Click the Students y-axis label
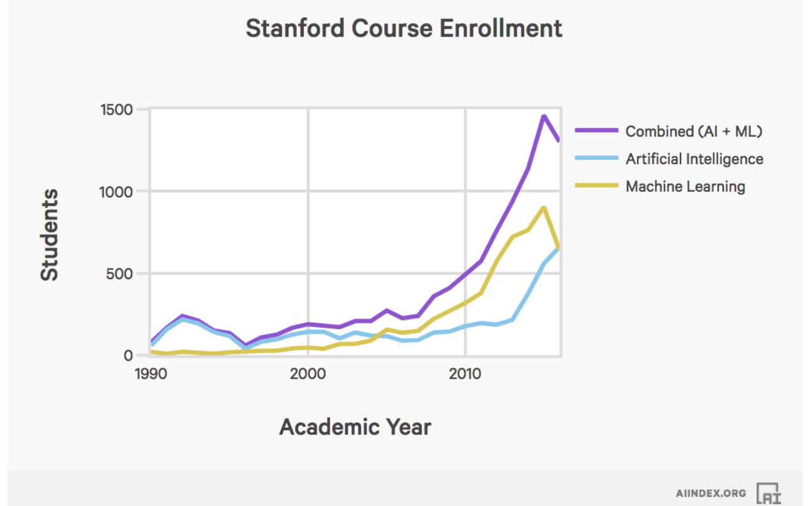This screenshot has width=812, height=506. coord(49,234)
